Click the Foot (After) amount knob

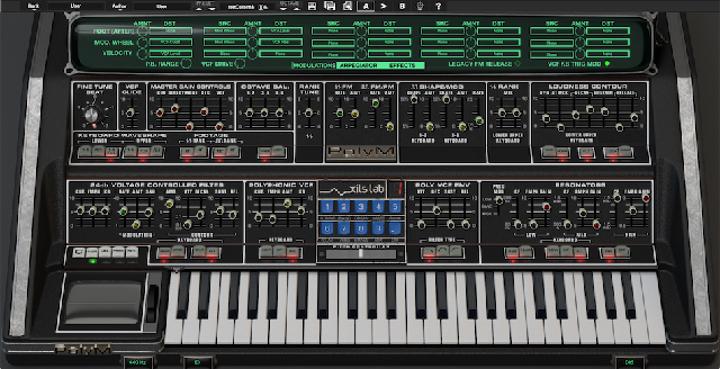tap(143, 31)
